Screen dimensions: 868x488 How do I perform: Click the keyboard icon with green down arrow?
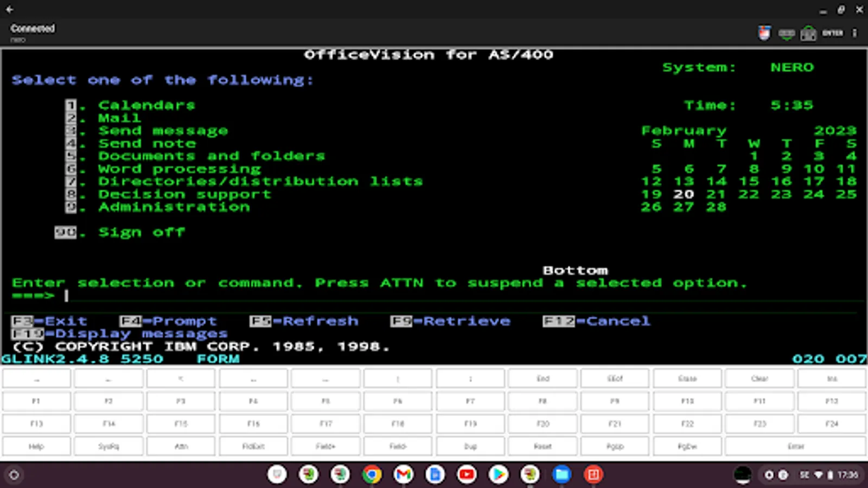787,34
